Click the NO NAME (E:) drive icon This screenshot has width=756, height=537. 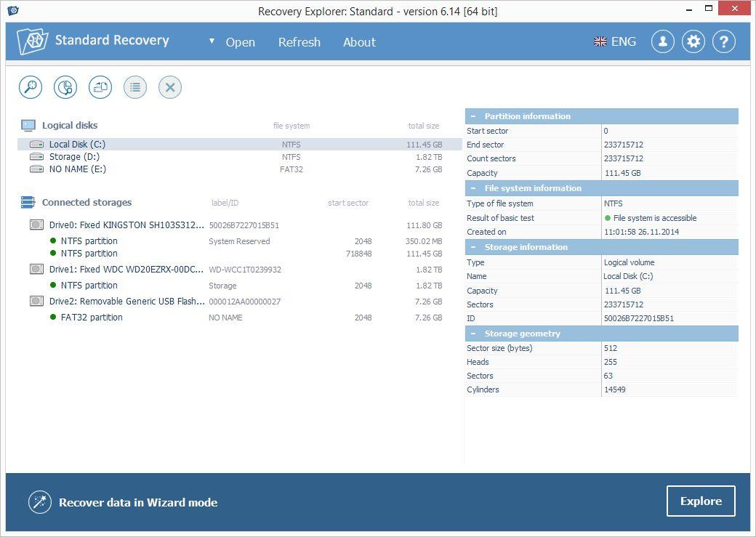36,169
